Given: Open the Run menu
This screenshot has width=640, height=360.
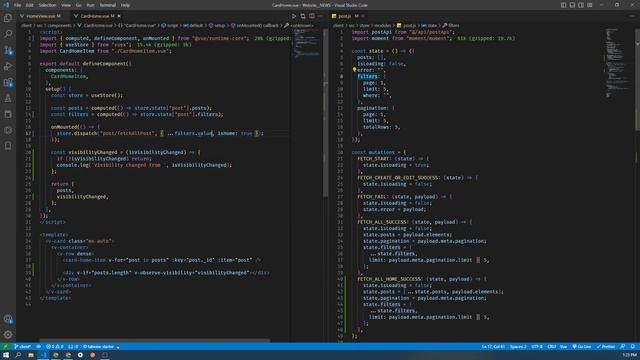Looking at the screenshot, I should [x=90, y=5].
